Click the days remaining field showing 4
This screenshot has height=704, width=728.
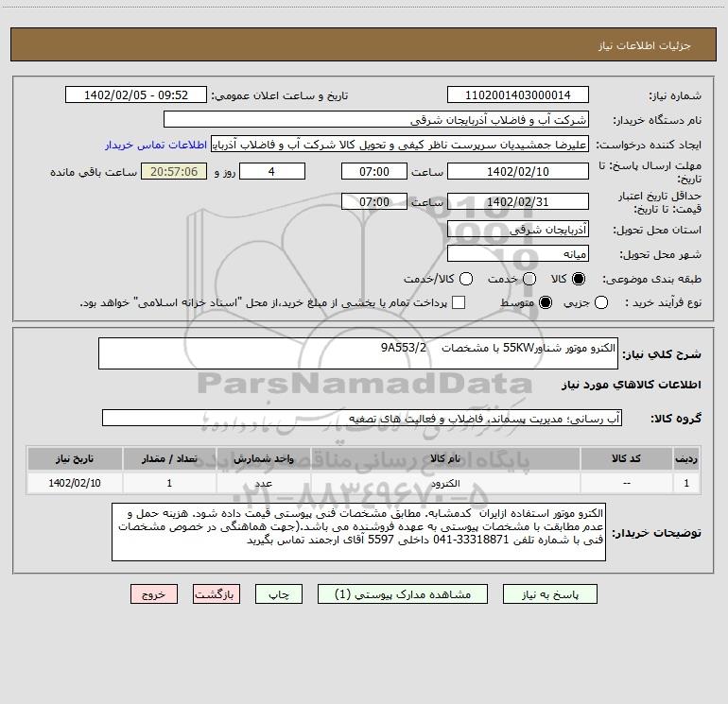click(272, 171)
